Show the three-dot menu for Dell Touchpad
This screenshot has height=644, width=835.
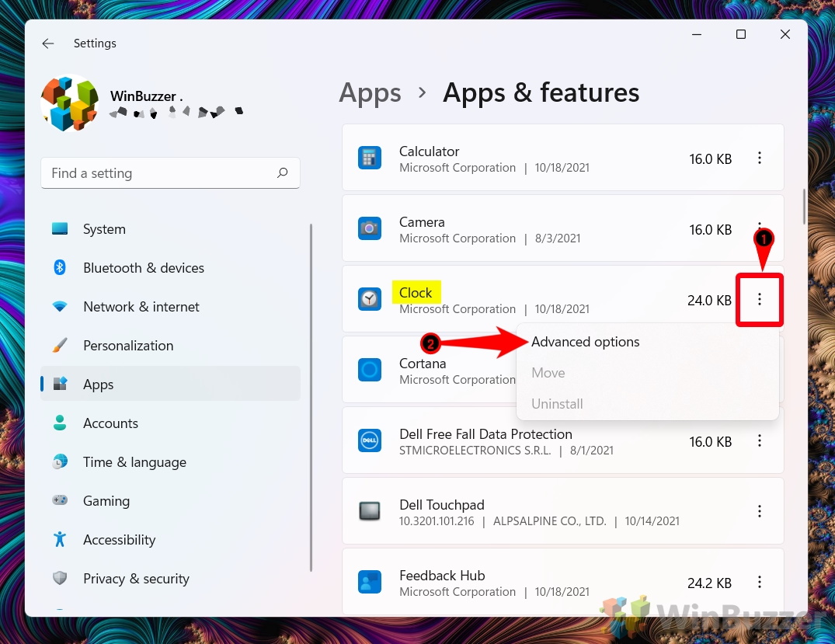(x=760, y=511)
